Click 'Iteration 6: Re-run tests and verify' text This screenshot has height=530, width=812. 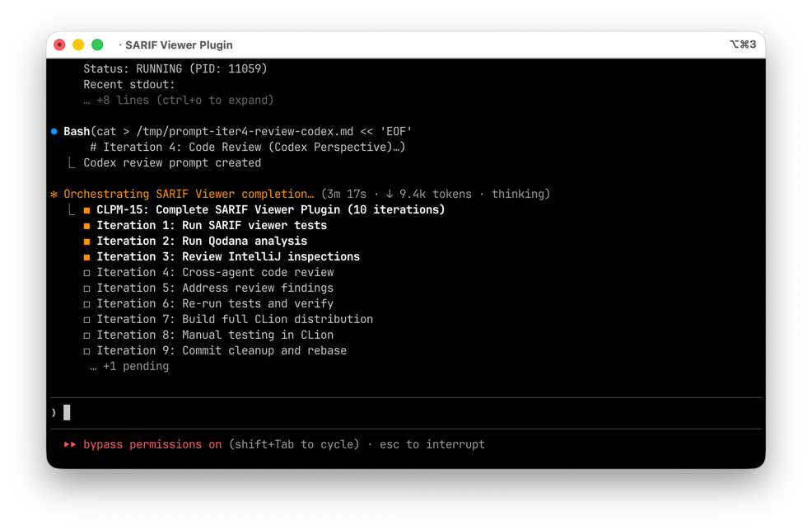point(216,303)
